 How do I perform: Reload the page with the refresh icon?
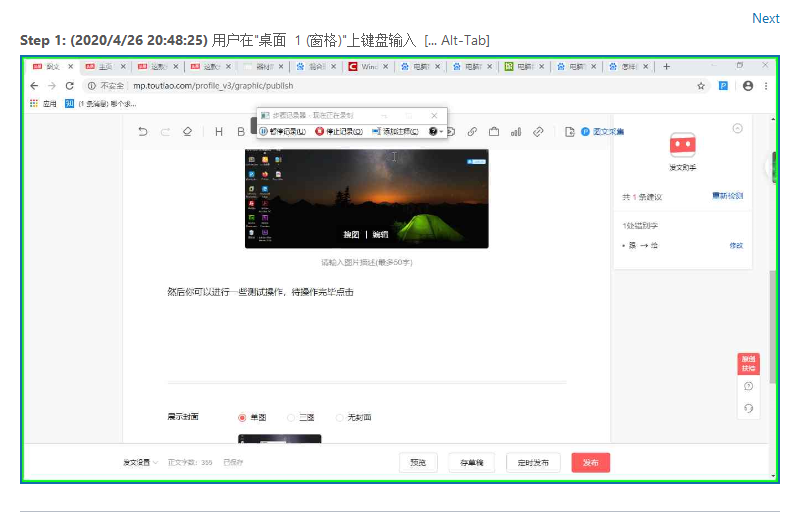click(x=69, y=86)
